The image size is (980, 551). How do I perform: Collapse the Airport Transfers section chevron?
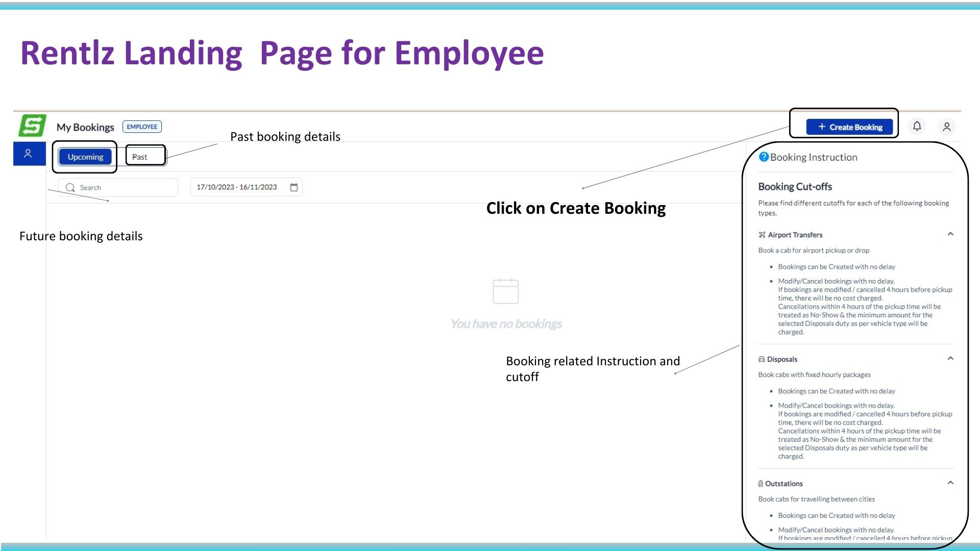point(950,234)
